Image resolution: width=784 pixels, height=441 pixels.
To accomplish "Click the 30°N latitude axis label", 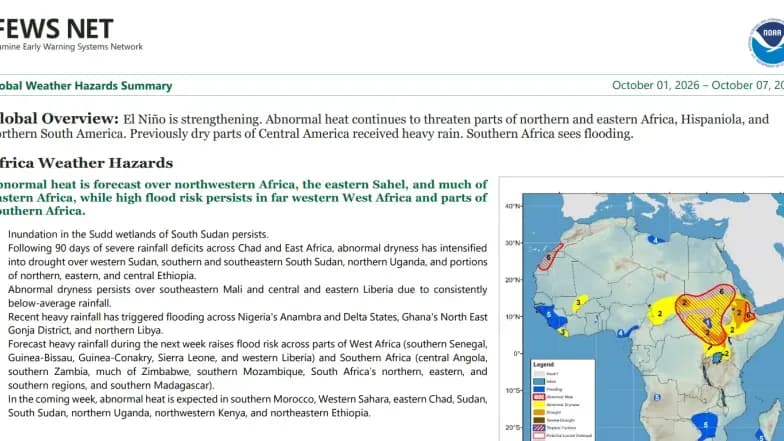I will 512,243.
